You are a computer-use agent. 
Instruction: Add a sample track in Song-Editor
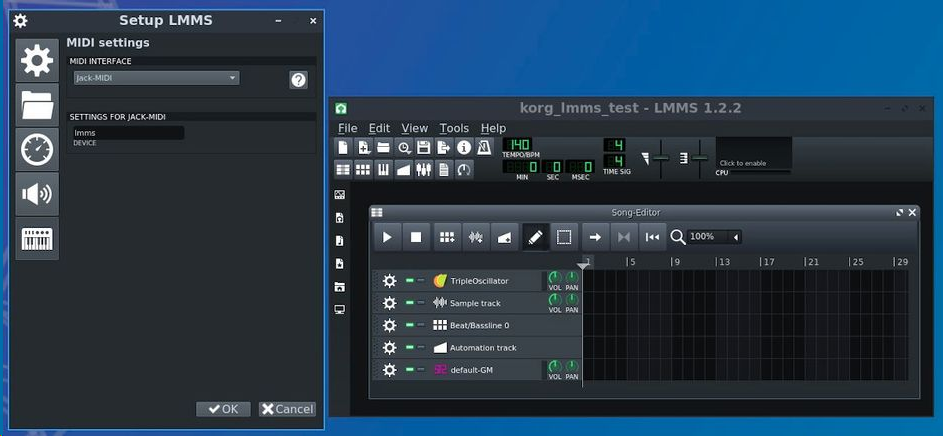[476, 237]
